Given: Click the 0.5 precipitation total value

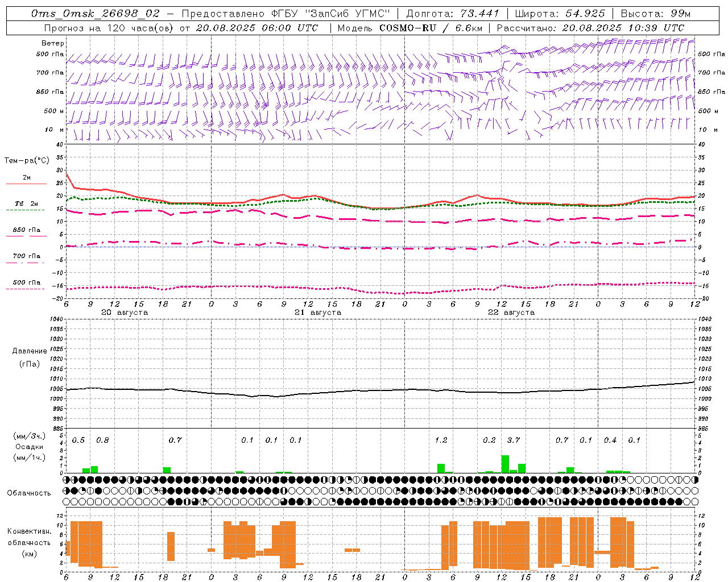Looking at the screenshot, I should 78,440.
